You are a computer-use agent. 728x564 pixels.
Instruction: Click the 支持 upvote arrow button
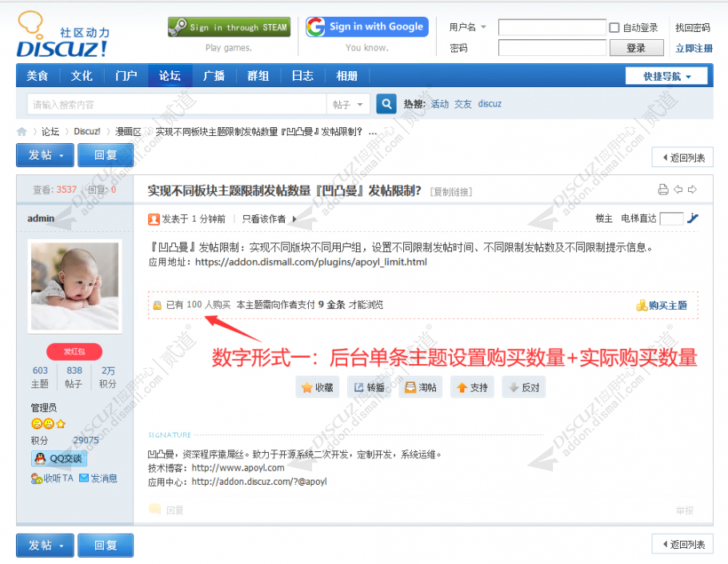[472, 387]
